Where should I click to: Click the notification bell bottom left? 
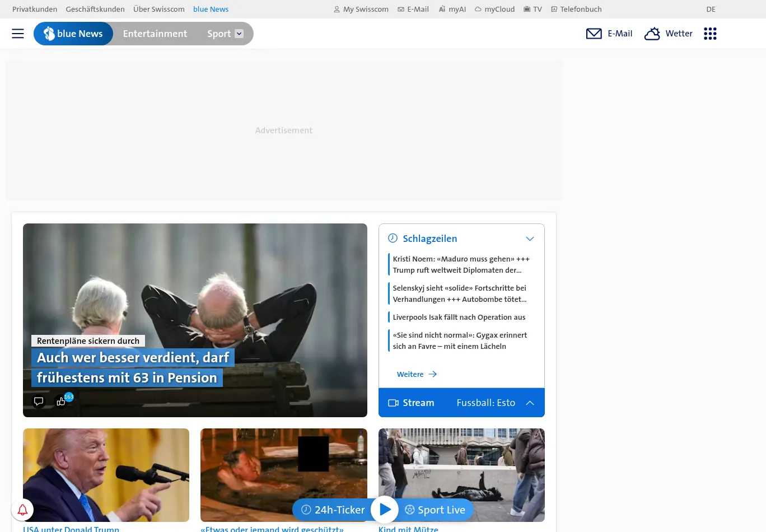(22, 510)
